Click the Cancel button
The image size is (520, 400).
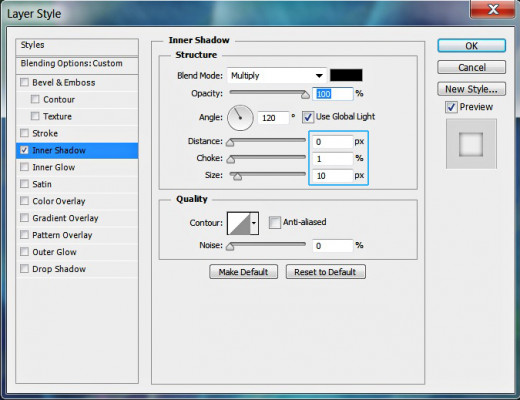[x=471, y=67]
